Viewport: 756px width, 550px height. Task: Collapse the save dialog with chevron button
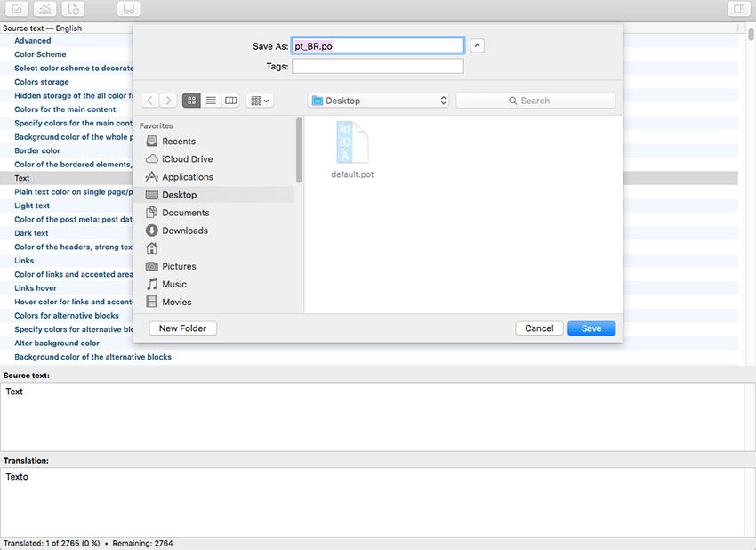[x=478, y=45]
